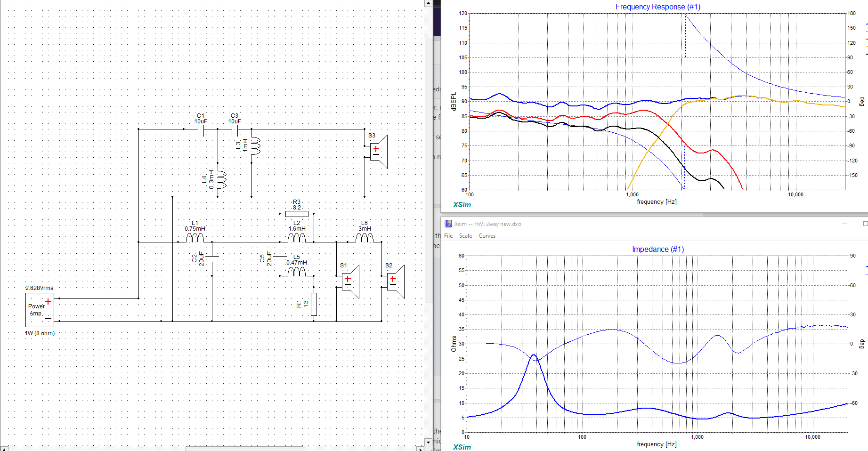
Task: Open the Scale menu in Impedance window
Action: click(465, 236)
